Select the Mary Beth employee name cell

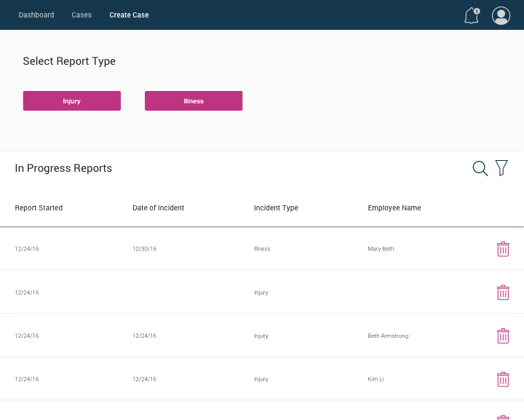coord(381,249)
